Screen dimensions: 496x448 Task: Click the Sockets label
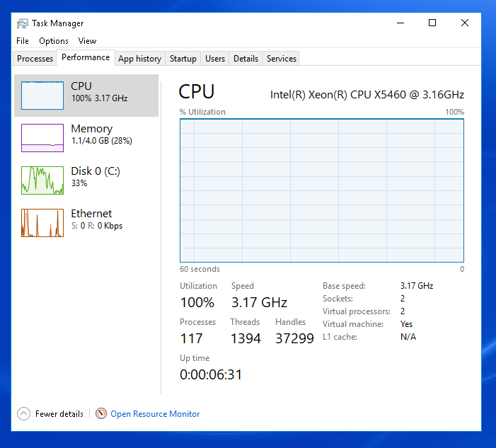(338, 299)
